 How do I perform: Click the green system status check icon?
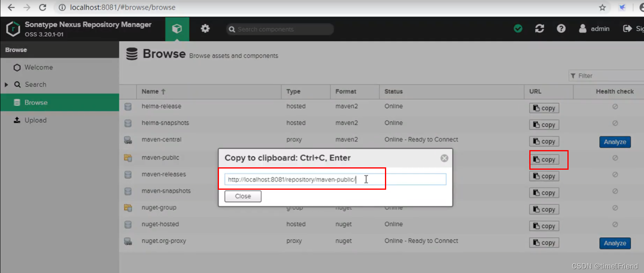click(518, 28)
